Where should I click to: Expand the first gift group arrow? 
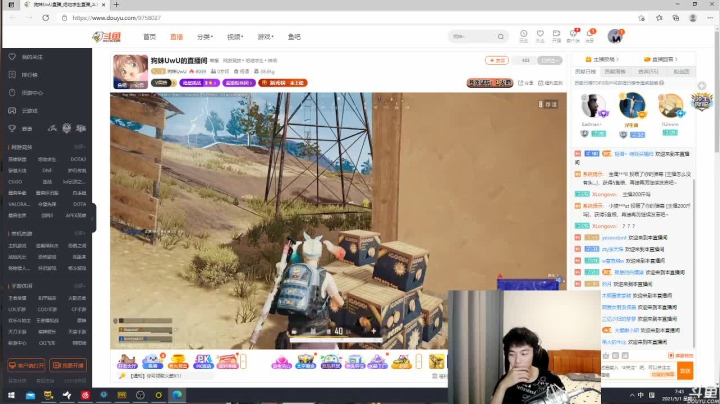(x=243, y=361)
